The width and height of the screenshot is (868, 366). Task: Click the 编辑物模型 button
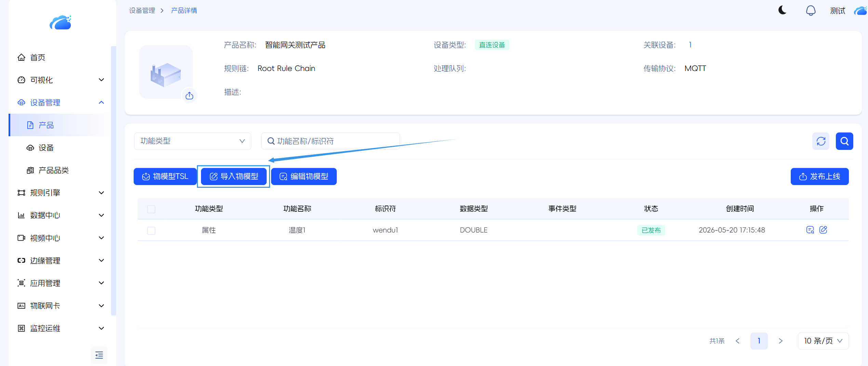point(304,177)
